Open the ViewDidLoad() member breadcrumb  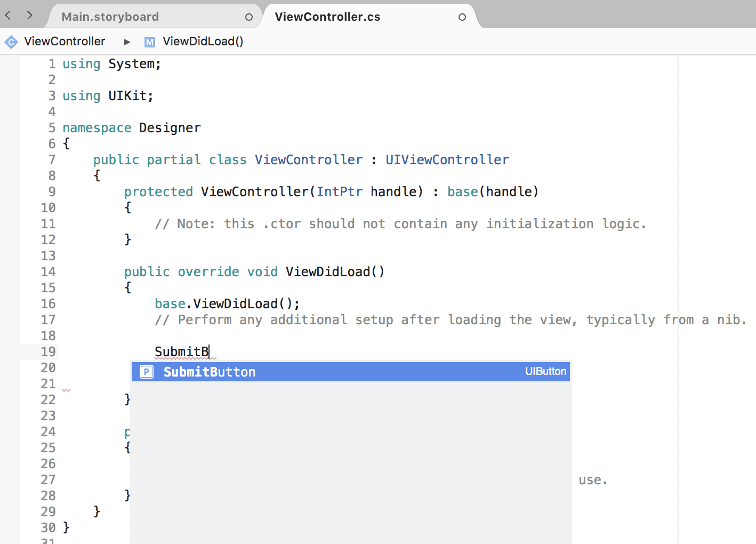click(203, 41)
